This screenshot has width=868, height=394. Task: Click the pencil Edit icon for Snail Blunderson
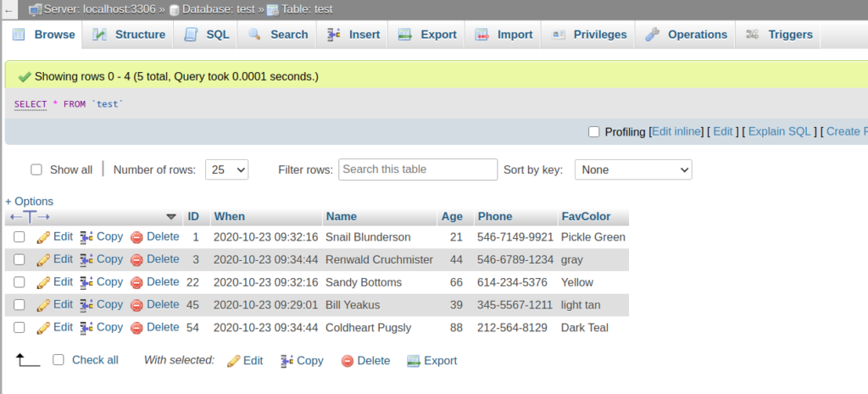(x=44, y=237)
